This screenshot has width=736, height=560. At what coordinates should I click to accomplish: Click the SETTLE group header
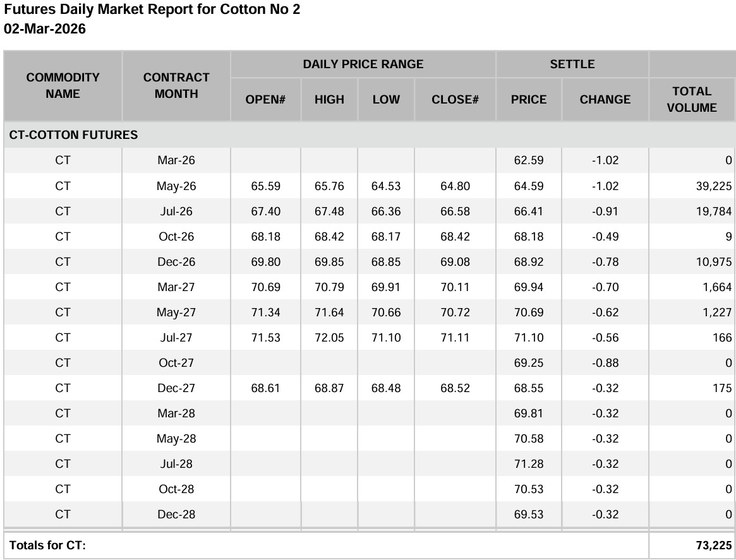click(x=572, y=64)
